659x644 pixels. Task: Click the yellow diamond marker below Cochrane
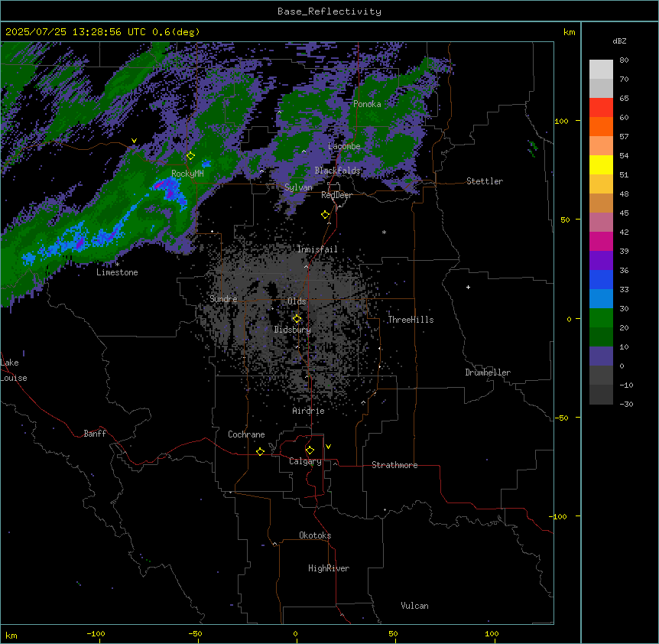[260, 451]
